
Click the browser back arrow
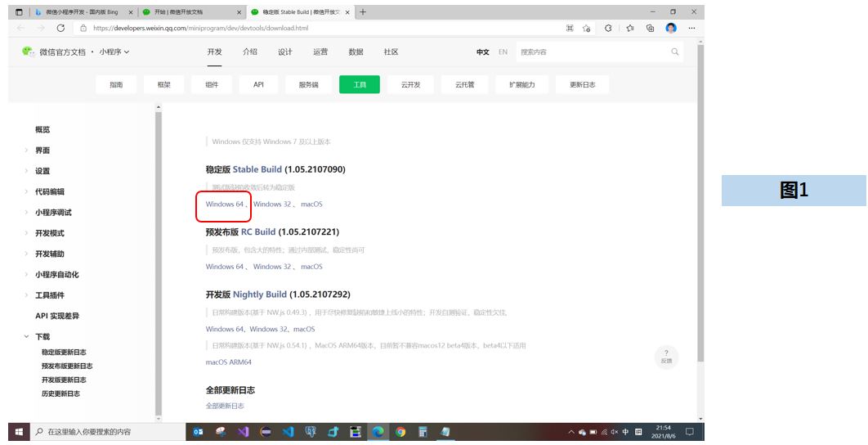click(x=21, y=29)
